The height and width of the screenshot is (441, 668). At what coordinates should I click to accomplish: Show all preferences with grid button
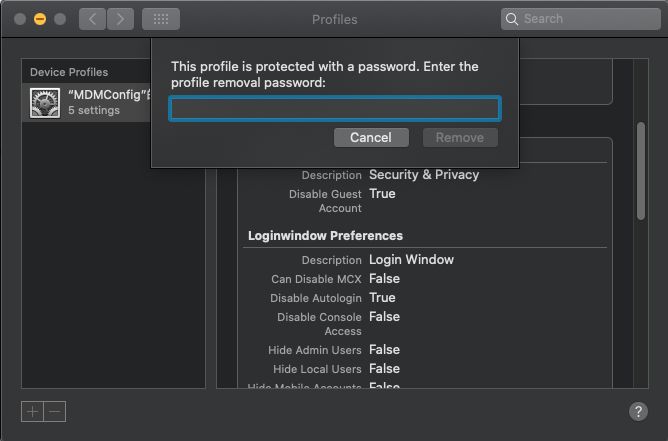point(161,19)
